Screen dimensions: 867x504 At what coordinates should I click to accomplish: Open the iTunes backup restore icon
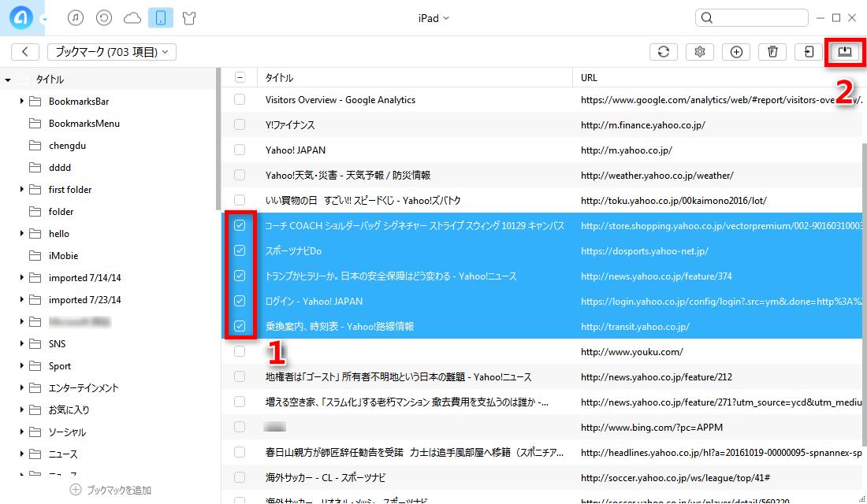(x=104, y=18)
